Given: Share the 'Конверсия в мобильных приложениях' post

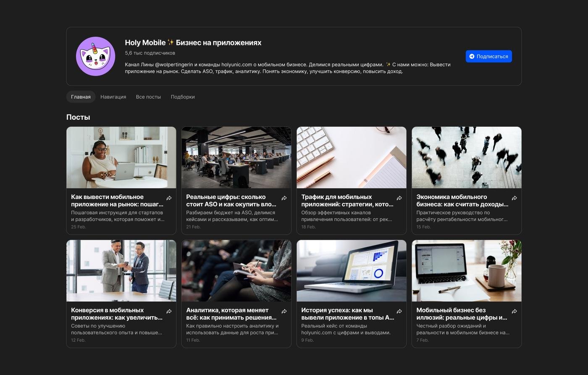Looking at the screenshot, I should (x=169, y=311).
